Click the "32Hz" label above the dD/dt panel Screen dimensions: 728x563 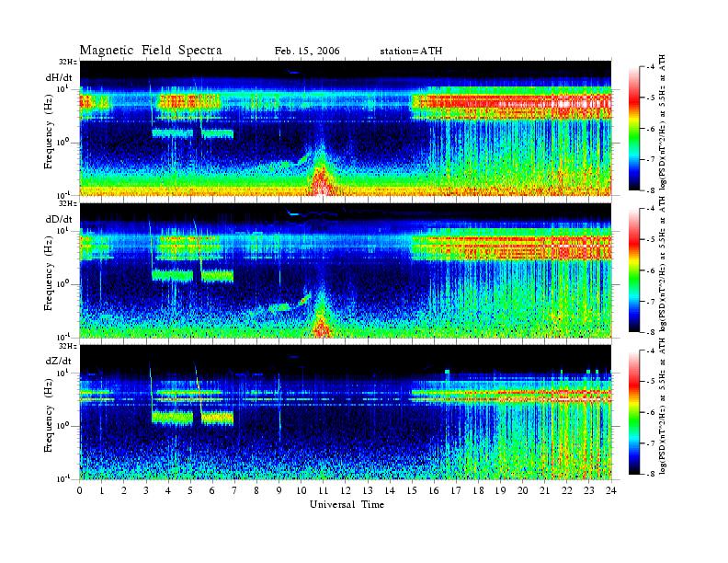coord(68,204)
